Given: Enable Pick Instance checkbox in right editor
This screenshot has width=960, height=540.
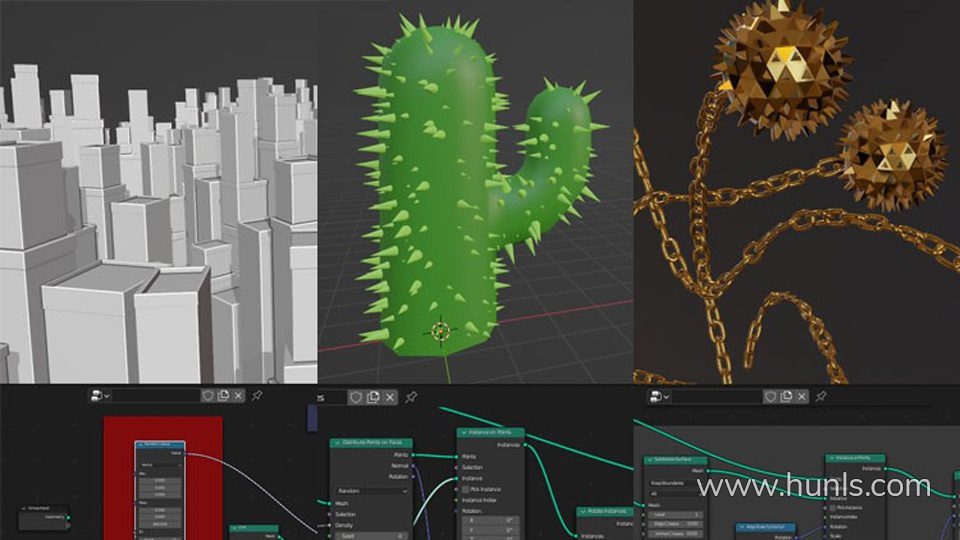Looking at the screenshot, I should [x=833, y=508].
